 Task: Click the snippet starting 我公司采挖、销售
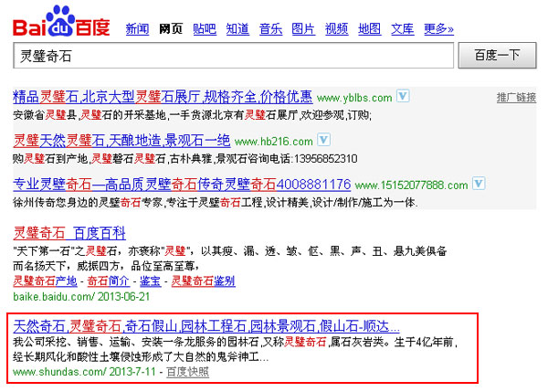pyautogui.click(x=236, y=349)
